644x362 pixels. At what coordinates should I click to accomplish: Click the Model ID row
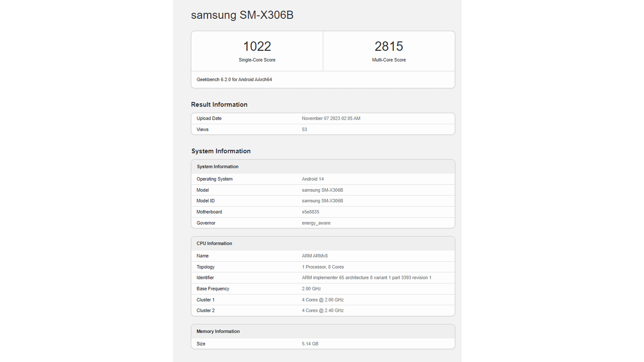pyautogui.click(x=206, y=201)
